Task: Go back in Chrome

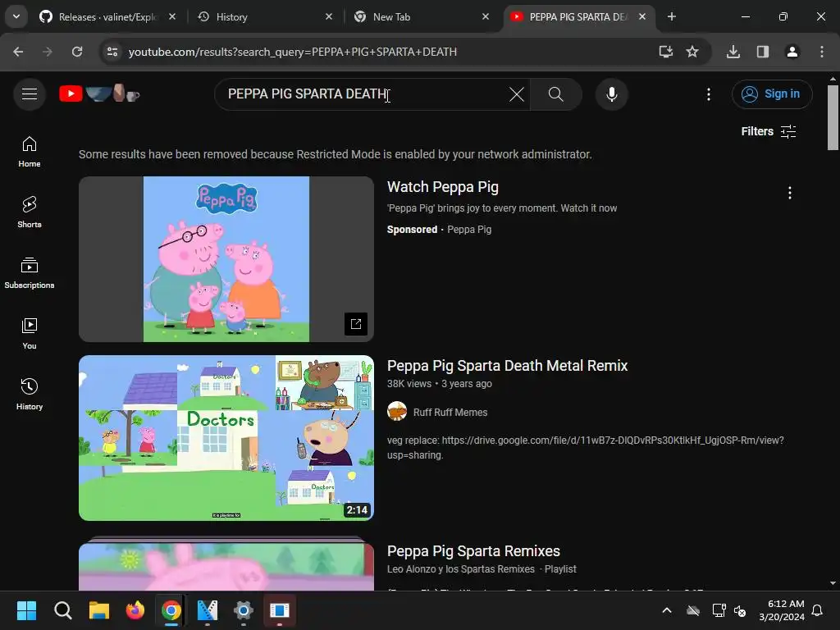Action: tap(18, 52)
